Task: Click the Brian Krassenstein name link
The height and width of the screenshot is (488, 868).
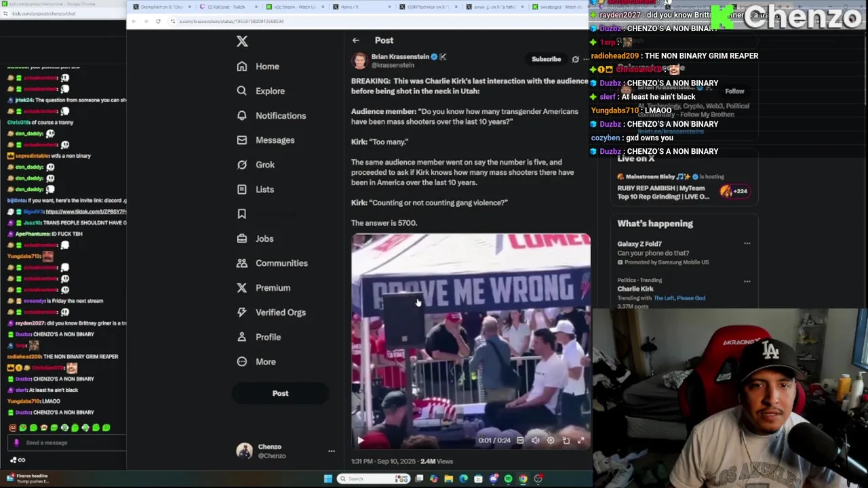Action: pyautogui.click(x=400, y=56)
